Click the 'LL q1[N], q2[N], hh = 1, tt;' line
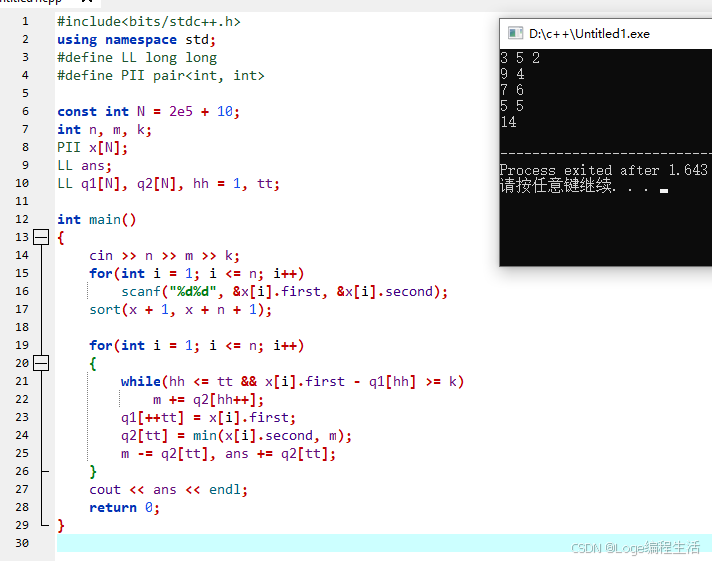The image size is (712, 561). pos(168,184)
